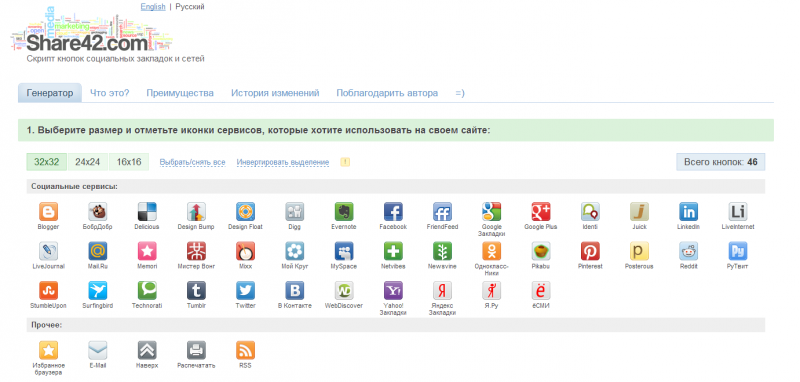This screenshot has width=800, height=382.
Task: Select the Blogger icon
Action: coord(48,211)
